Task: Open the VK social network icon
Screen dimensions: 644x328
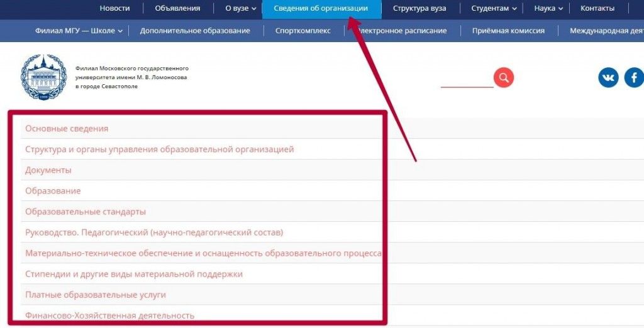Action: pos(608,78)
